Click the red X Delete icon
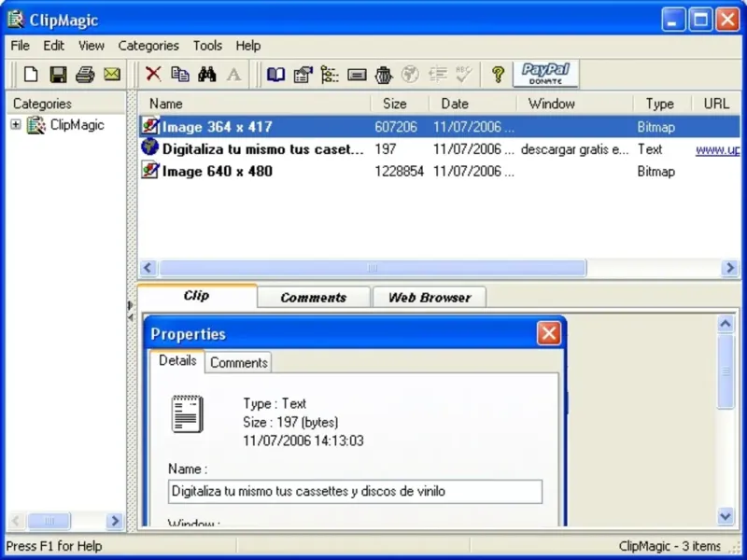747x560 pixels. pyautogui.click(x=153, y=74)
